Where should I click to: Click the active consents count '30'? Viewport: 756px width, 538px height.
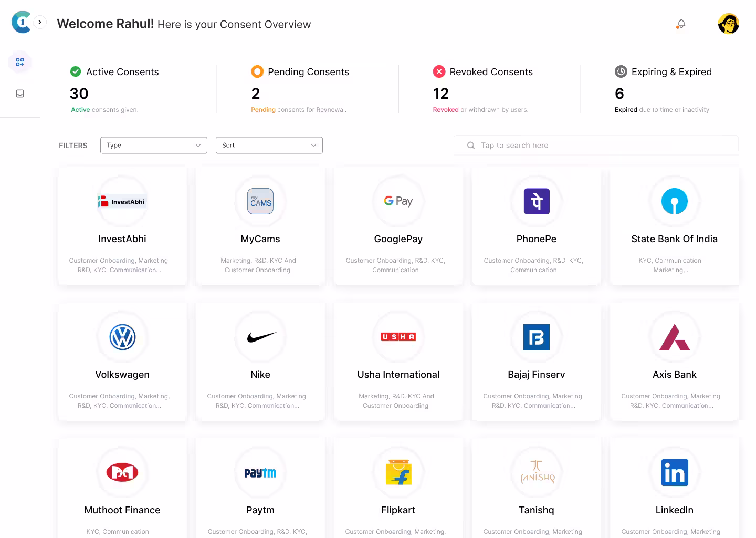(79, 94)
